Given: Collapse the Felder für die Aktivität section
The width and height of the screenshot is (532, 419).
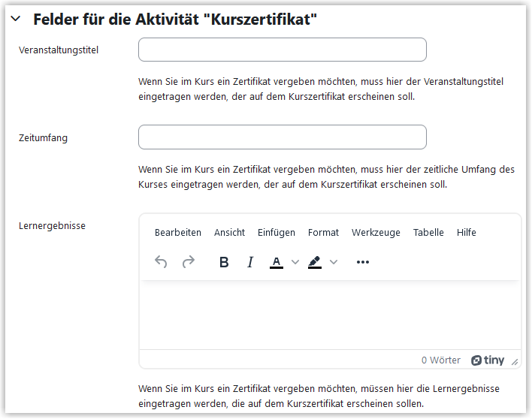Looking at the screenshot, I should tap(16, 19).
